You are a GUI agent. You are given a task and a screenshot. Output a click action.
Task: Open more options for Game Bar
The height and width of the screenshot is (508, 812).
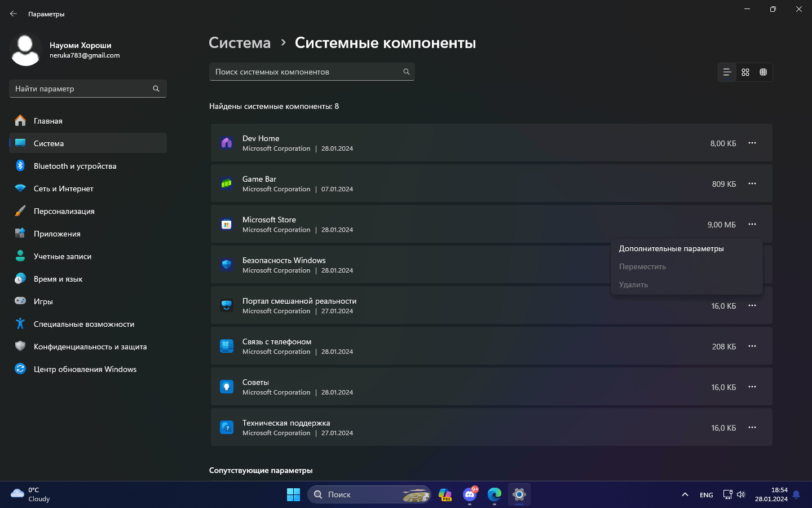coord(752,183)
